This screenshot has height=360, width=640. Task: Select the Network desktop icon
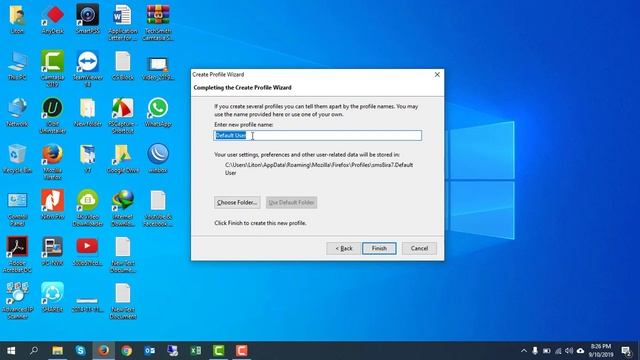tap(17, 112)
